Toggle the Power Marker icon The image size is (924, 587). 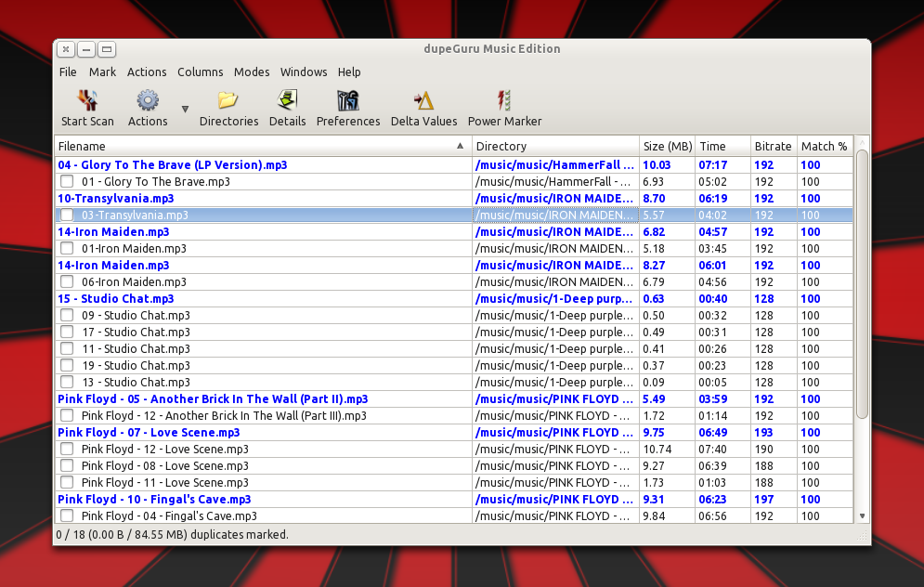point(504,100)
